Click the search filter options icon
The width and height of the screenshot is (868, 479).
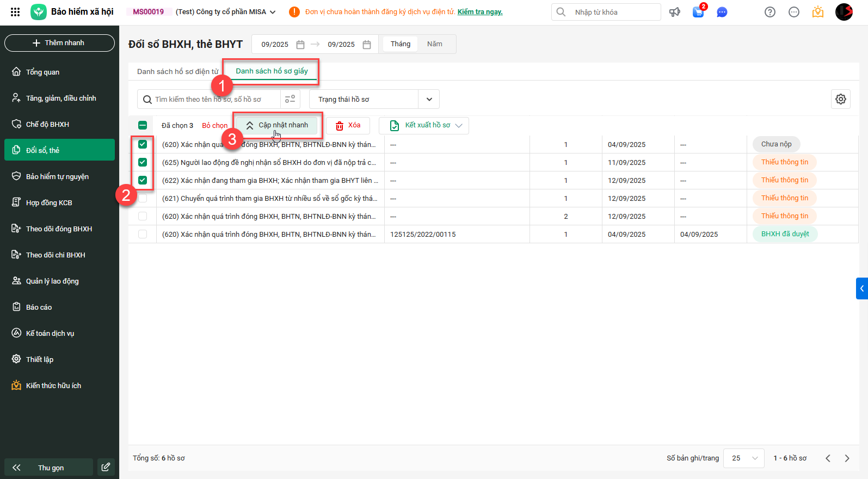pyautogui.click(x=290, y=99)
